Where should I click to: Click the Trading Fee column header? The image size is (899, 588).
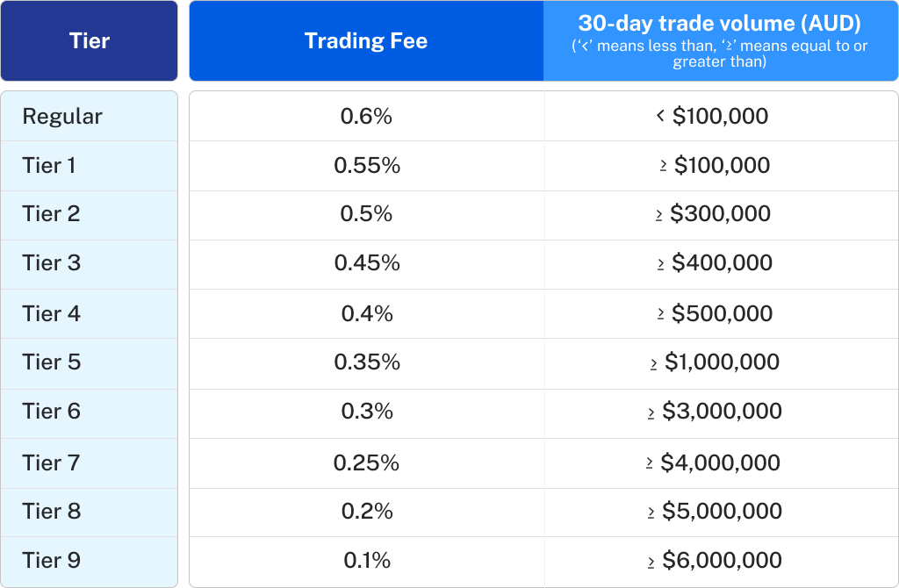(366, 41)
